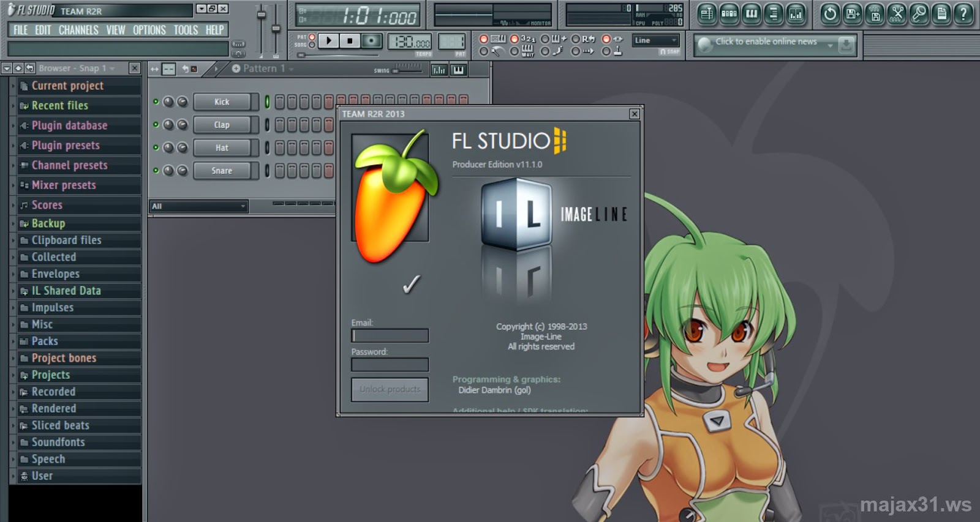Image resolution: width=980 pixels, height=522 pixels.
Task: Open the Step Sequencer window icon
Action: (729, 13)
